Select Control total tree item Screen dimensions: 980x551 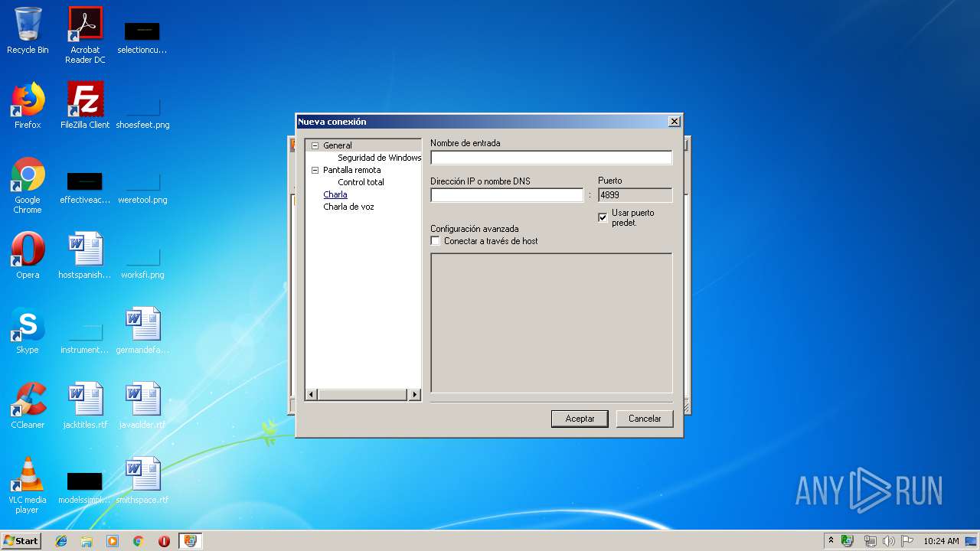point(361,182)
